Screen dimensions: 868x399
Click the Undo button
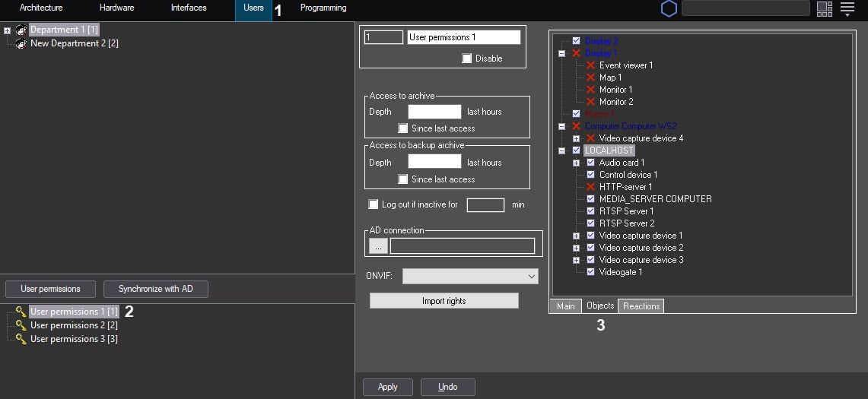point(448,387)
